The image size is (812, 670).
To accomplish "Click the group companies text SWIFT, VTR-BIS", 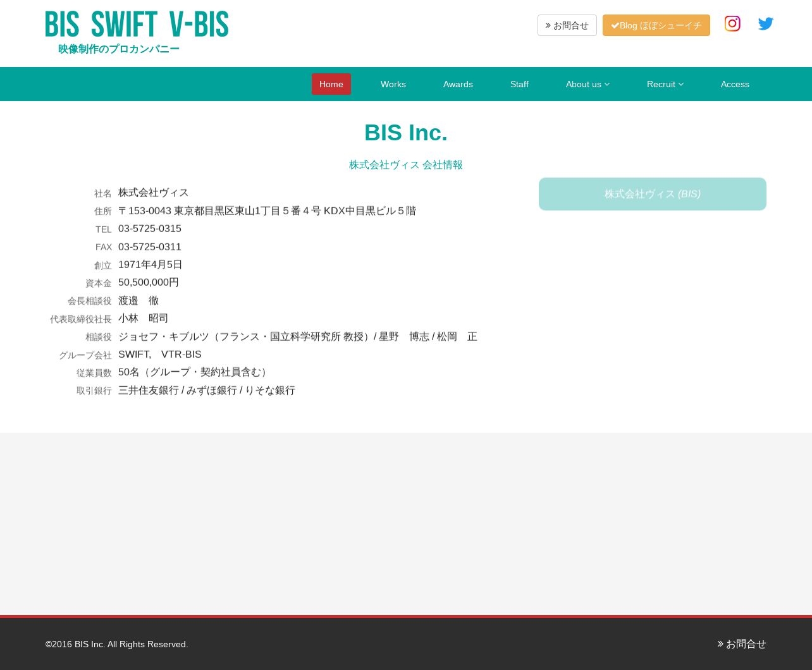I will 160,354.
